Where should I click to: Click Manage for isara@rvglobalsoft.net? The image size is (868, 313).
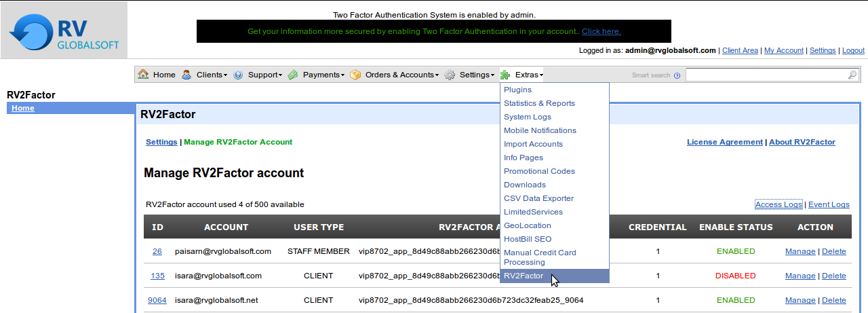pyautogui.click(x=800, y=300)
